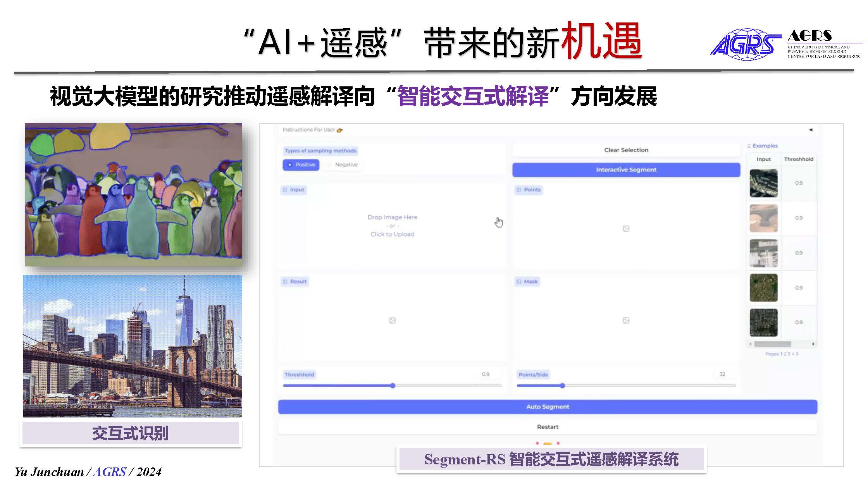Run Interactive Segment

coord(626,170)
